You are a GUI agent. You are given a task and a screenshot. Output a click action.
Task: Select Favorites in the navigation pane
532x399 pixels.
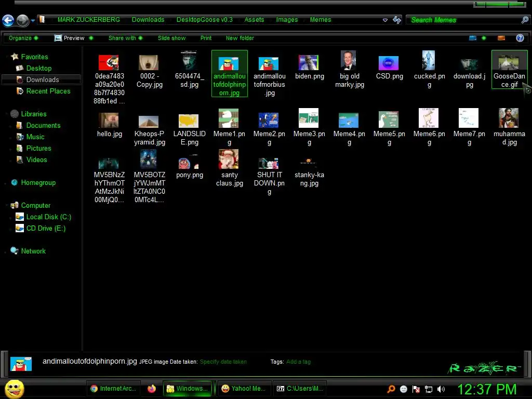34,57
